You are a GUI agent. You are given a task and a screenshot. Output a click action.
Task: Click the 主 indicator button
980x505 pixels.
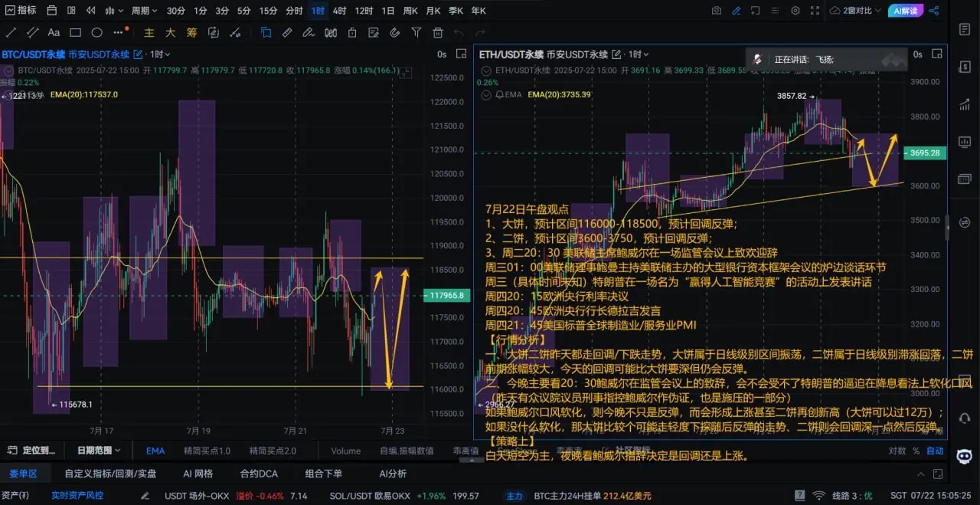(x=149, y=33)
